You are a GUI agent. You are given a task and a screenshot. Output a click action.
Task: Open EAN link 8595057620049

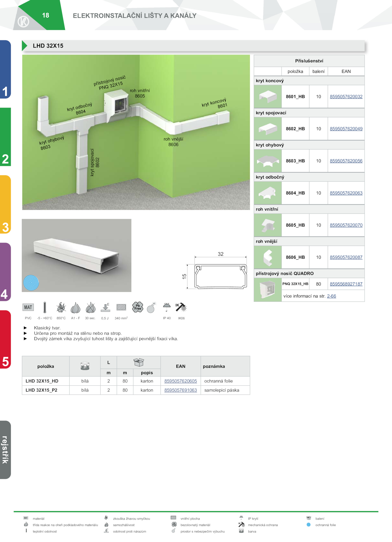(x=346, y=129)
